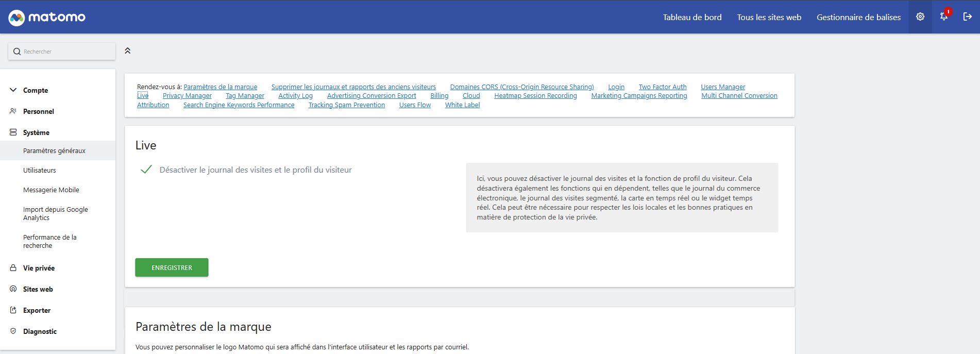Select Utilisateurs in the sidebar

(x=40, y=170)
